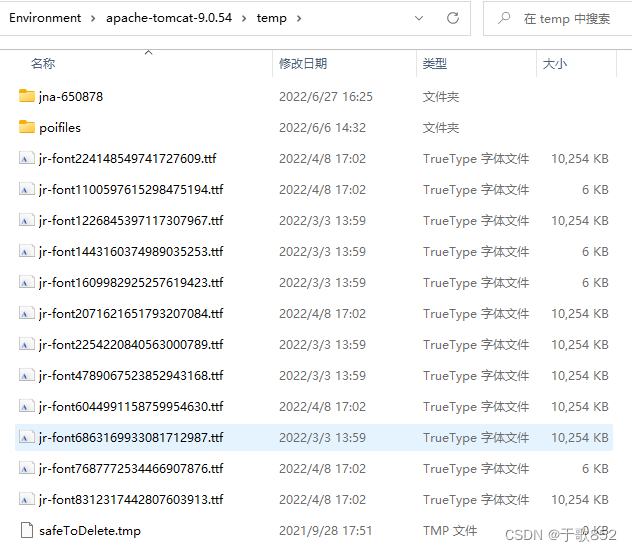Click temp breadcrumb segment
Screen dimensions: 632x552
tap(272, 18)
